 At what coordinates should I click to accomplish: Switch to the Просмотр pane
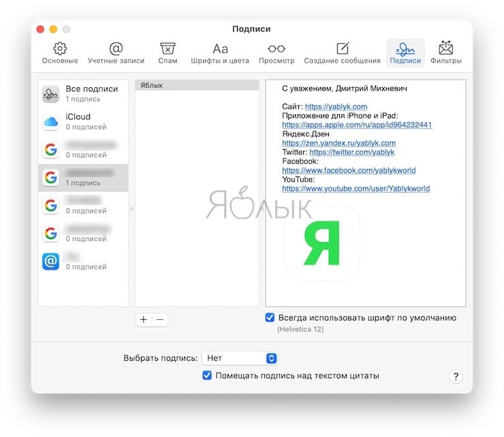coord(277,53)
